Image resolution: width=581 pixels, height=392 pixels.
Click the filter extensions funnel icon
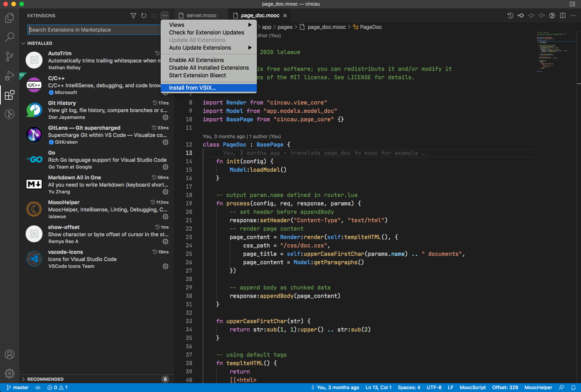(x=133, y=16)
